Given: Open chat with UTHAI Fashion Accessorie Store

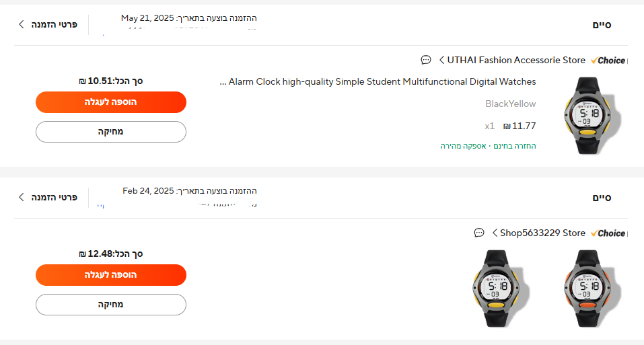Looking at the screenshot, I should 426,60.
